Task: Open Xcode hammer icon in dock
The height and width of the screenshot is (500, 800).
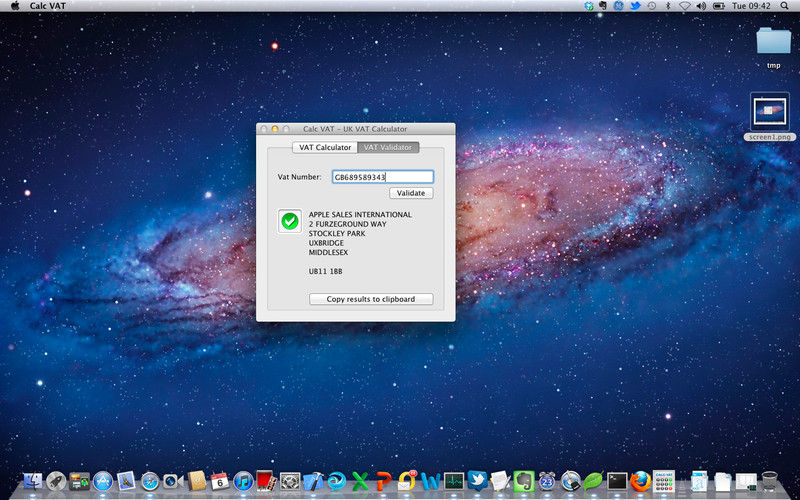Action: (x=313, y=481)
